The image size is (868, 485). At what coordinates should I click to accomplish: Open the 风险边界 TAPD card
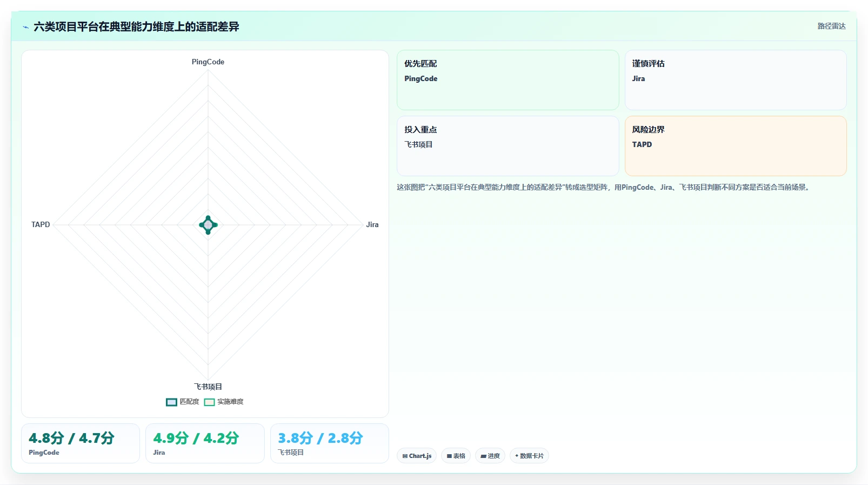[736, 146]
